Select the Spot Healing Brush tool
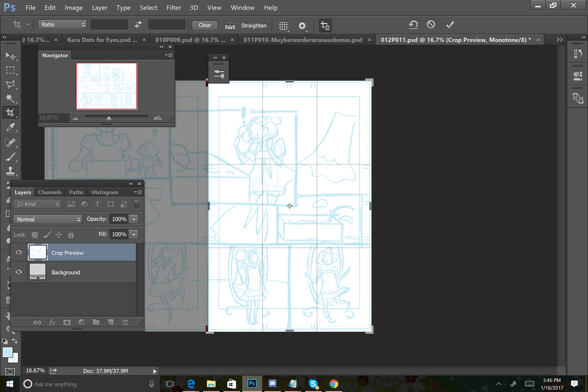 point(10,142)
